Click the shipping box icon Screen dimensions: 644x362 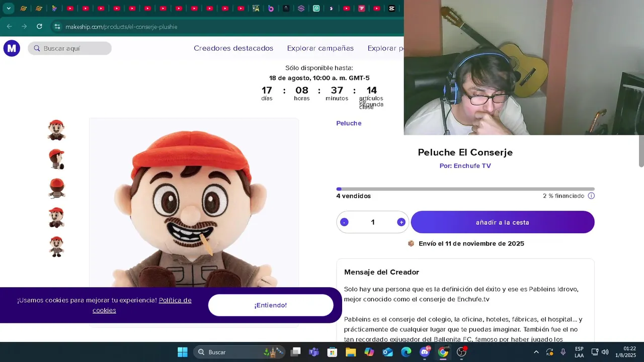coord(411,243)
